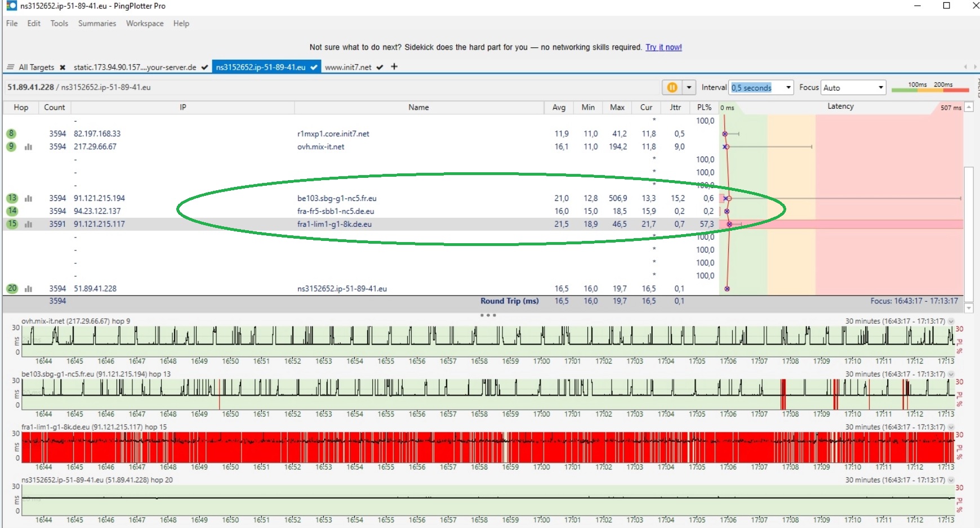Click scroll-up arrow beside Latency header
Viewport: 980px width, 528px height.
pyautogui.click(x=969, y=107)
